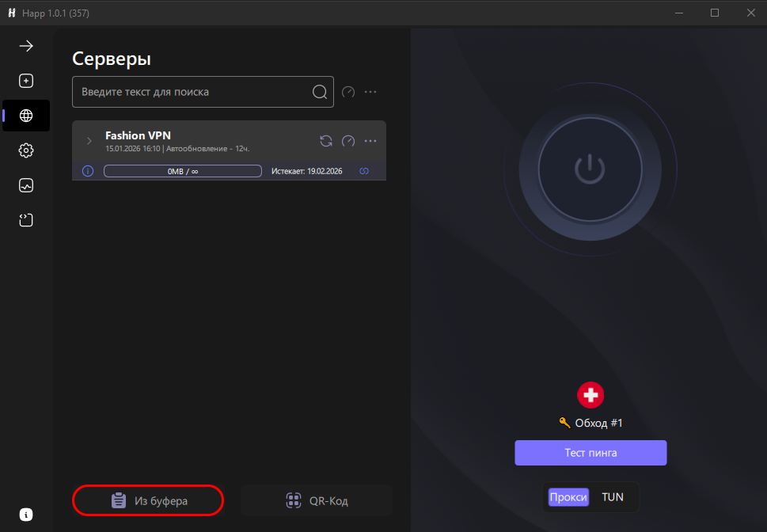Select the Обход #1 server label
Viewport: 767px width, 532px height.
point(591,423)
